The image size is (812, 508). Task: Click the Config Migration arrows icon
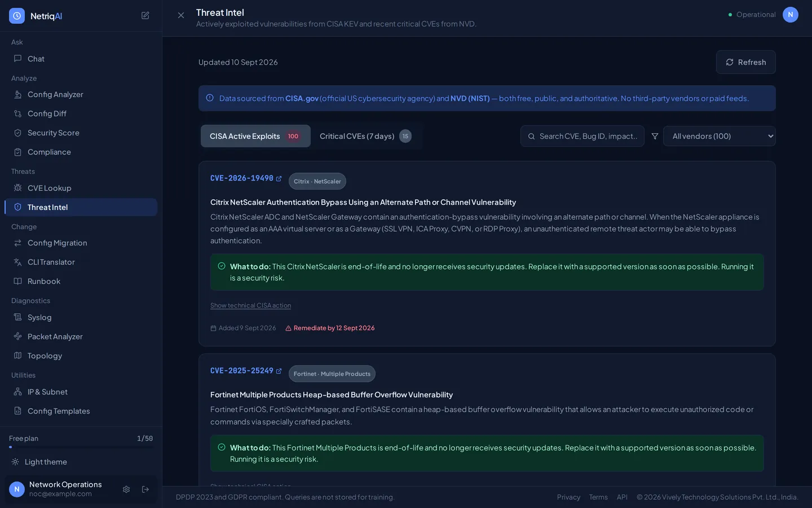[17, 243]
